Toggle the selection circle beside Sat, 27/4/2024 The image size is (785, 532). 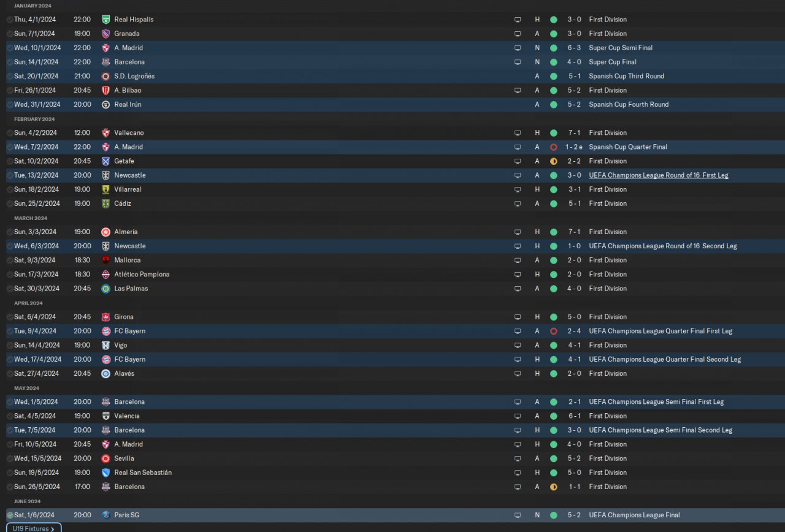coord(10,374)
